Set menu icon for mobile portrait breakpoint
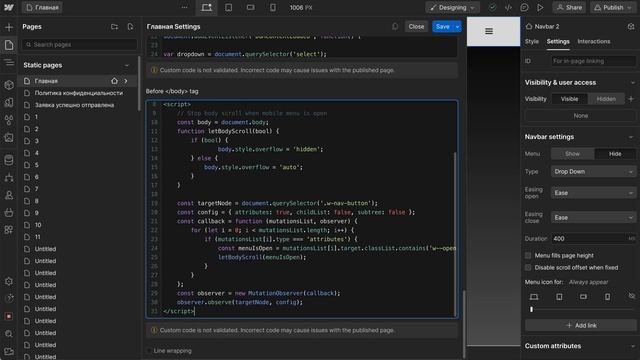The image size is (640, 360). click(x=607, y=297)
